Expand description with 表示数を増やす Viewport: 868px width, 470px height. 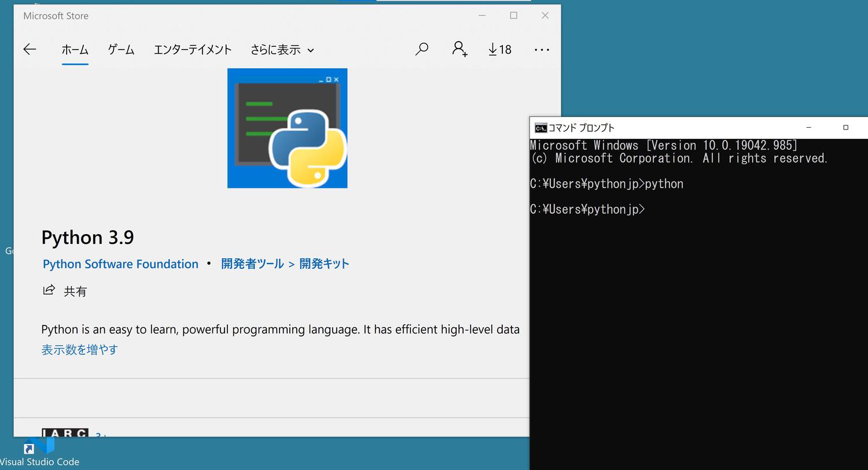(80, 350)
